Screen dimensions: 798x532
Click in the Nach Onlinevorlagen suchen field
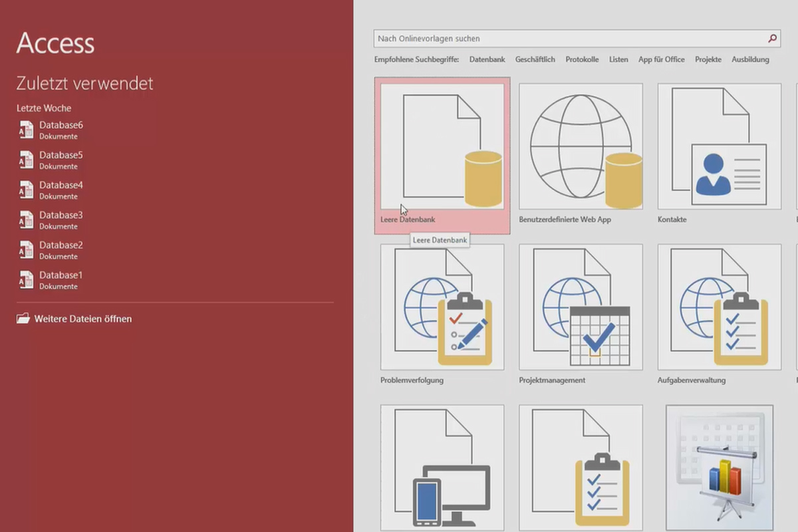571,39
